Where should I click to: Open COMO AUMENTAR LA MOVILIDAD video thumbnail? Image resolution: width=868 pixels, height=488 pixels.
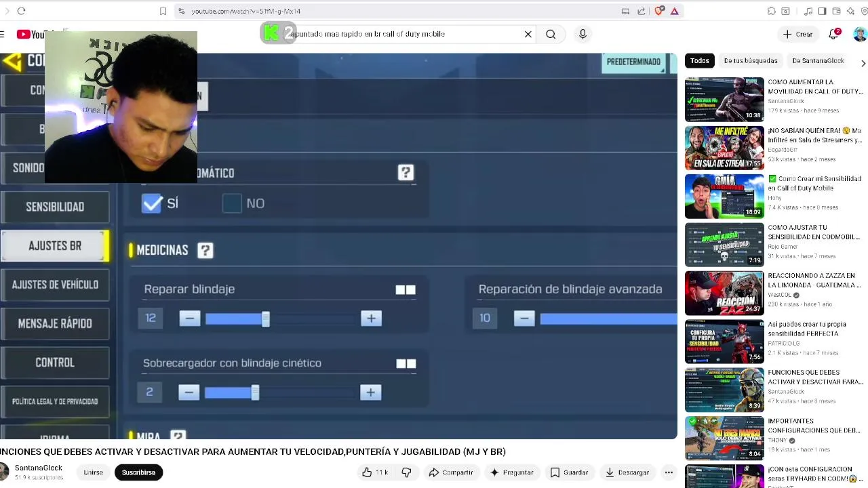(724, 99)
